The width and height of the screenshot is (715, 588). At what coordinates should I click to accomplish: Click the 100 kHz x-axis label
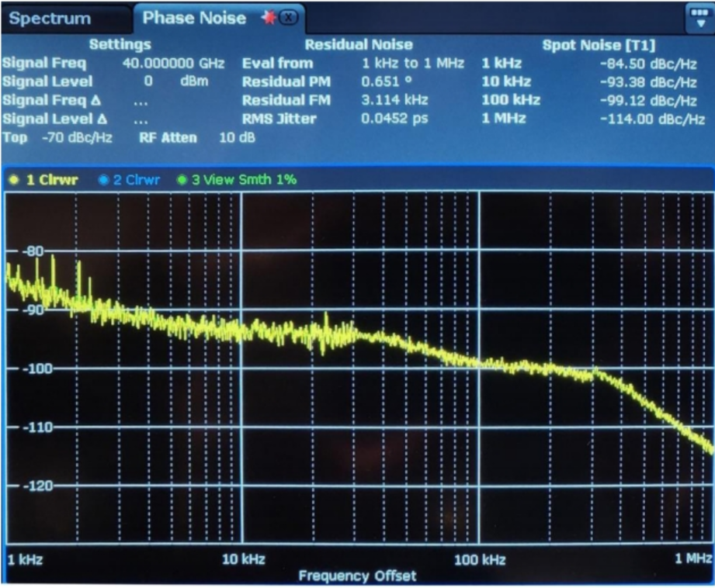[x=480, y=559]
